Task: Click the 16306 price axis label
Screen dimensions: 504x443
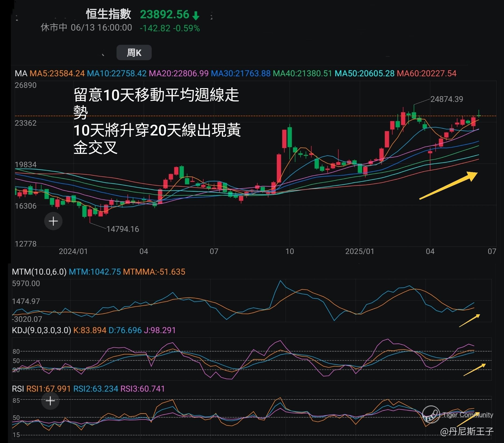Action: pos(25,206)
